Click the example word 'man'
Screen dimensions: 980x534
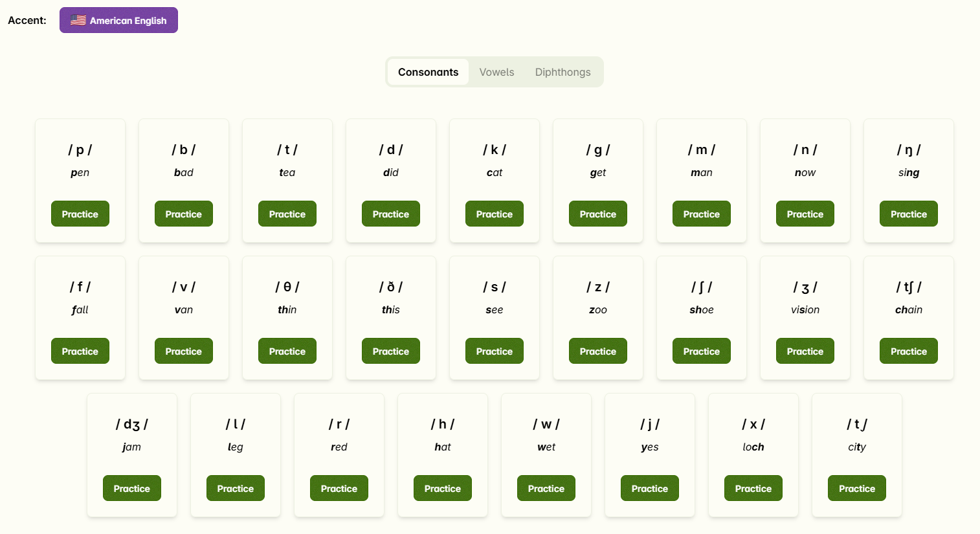click(x=702, y=173)
